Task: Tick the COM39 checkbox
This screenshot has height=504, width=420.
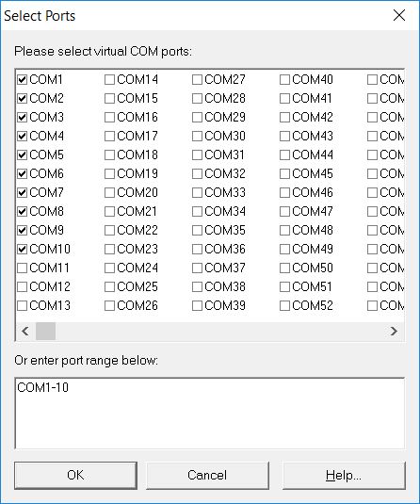Action: point(197,305)
